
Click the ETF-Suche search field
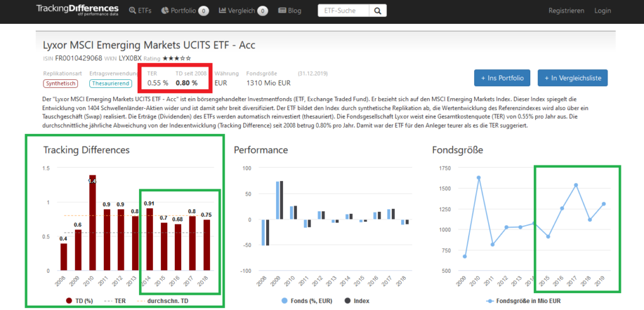343,11
